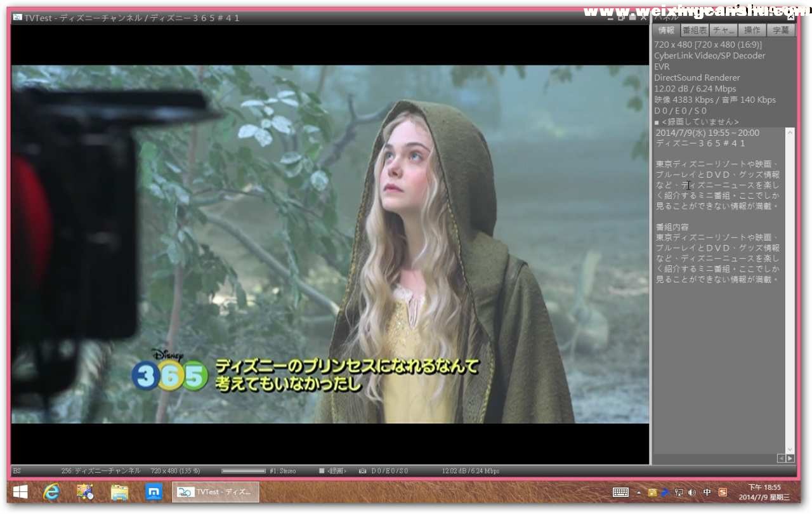This screenshot has height=514, width=812.
Task: Click the 映像 4383 Kbps / 音声 140 Kbps bitrate line
Action: pyautogui.click(x=715, y=100)
